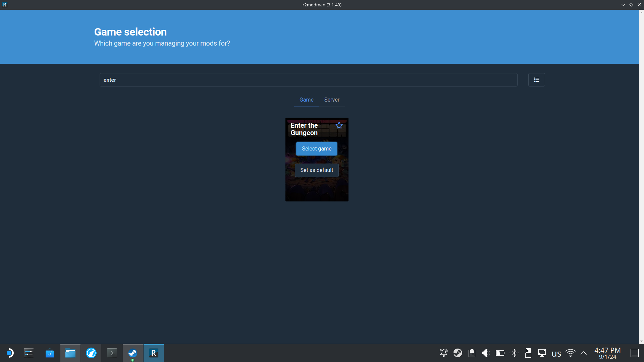This screenshot has width=644, height=362.
Task: Expand hidden system tray icons arrow
Action: (x=584, y=353)
